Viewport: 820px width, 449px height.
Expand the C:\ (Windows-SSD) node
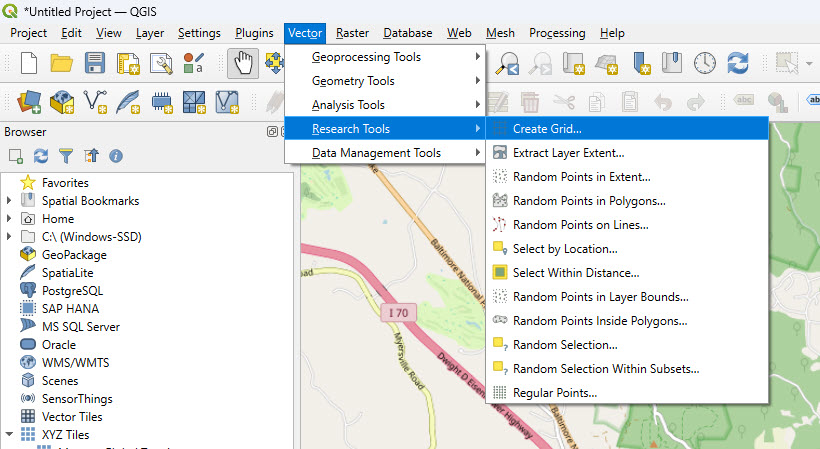click(9, 236)
